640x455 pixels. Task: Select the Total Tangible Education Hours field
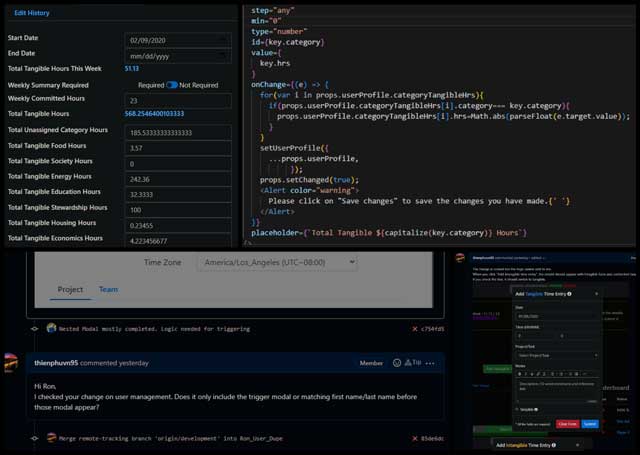(x=178, y=195)
